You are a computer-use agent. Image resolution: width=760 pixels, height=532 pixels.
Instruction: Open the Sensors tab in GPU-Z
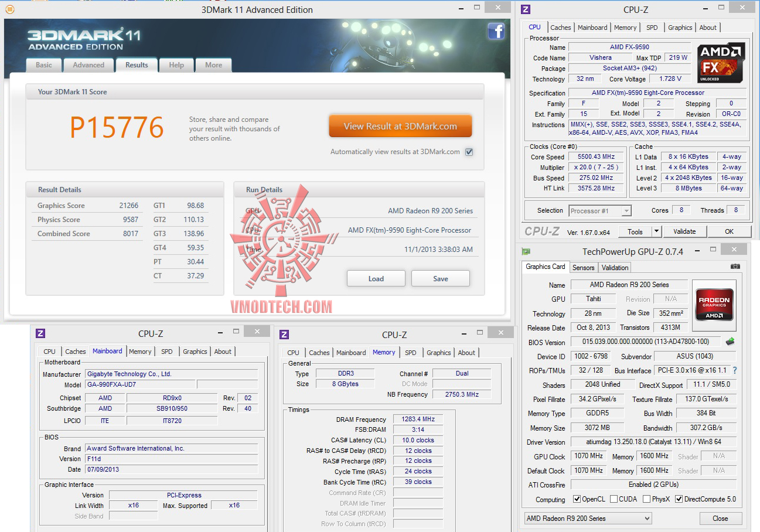click(x=584, y=268)
